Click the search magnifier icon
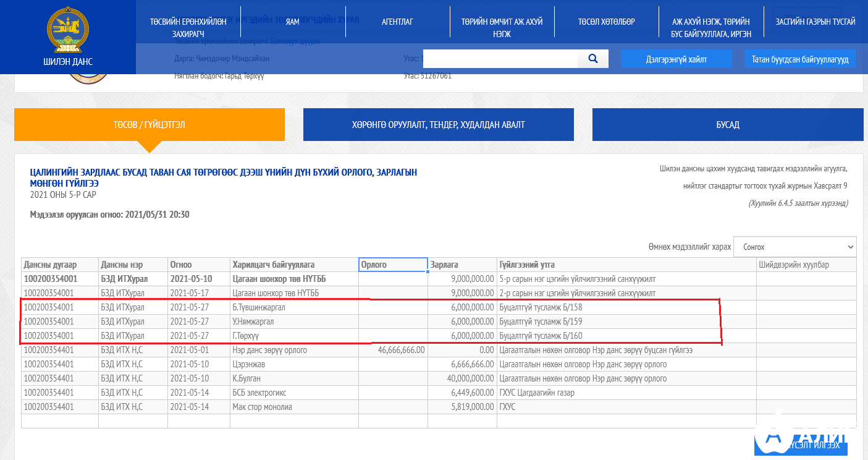The height and width of the screenshot is (460, 868). click(x=593, y=59)
